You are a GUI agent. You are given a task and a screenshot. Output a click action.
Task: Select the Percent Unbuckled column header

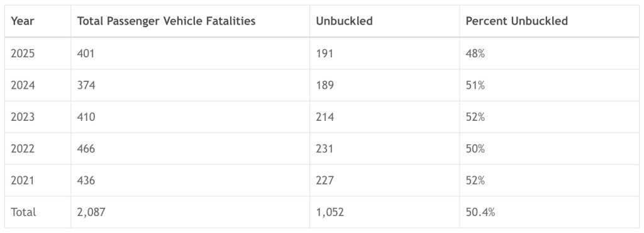tap(517, 21)
